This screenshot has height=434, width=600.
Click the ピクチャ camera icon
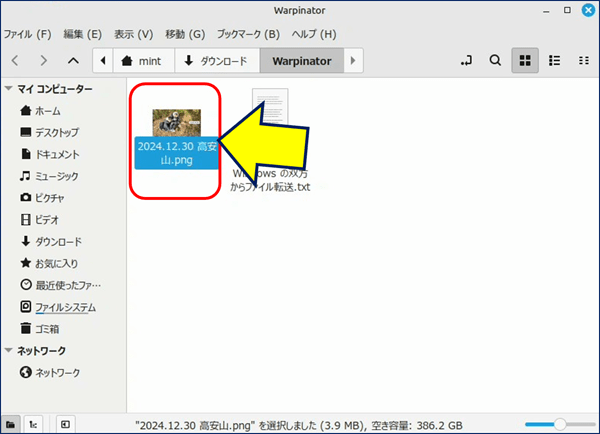(x=26, y=197)
